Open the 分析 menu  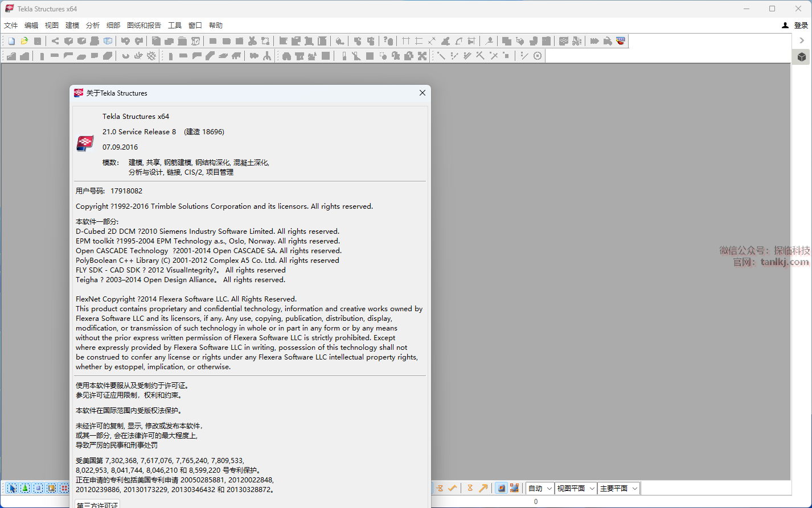[93, 26]
